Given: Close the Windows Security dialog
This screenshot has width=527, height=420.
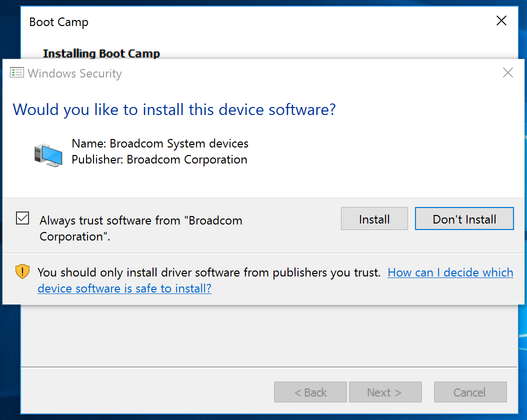Looking at the screenshot, I should 507,73.
